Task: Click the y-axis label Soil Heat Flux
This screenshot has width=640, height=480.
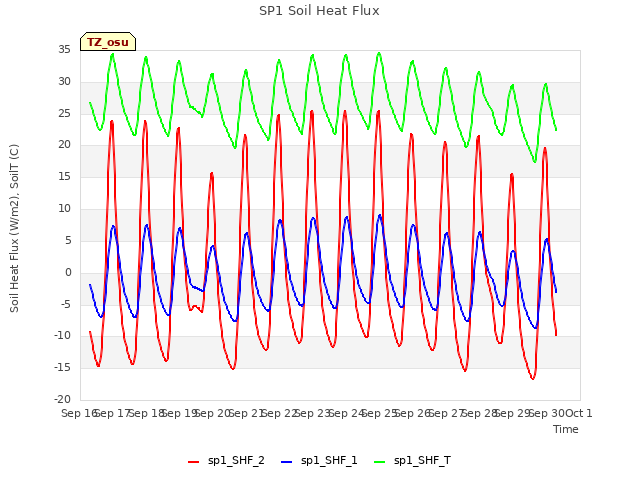Action: (14, 228)
